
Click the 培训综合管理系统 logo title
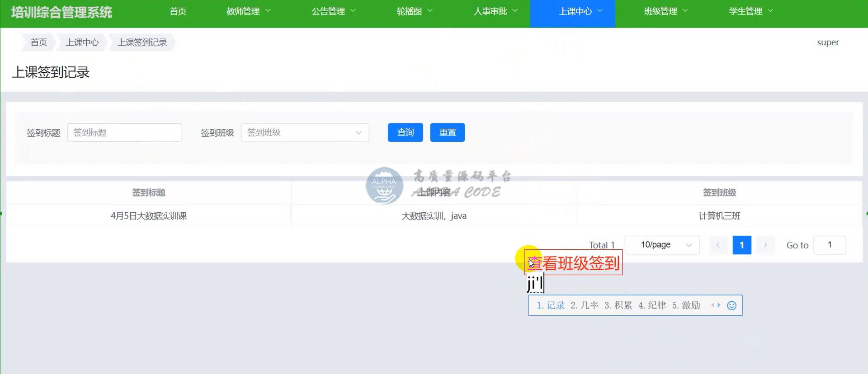tap(61, 12)
